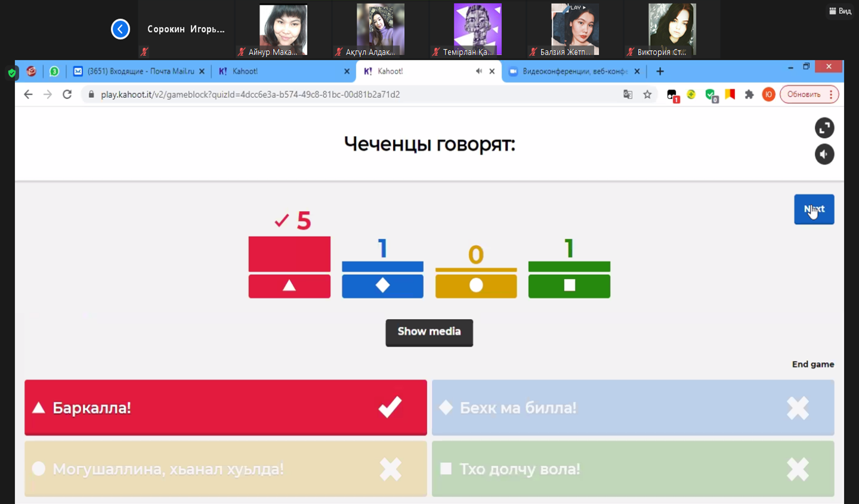
Task: Click the Next button
Action: (814, 209)
